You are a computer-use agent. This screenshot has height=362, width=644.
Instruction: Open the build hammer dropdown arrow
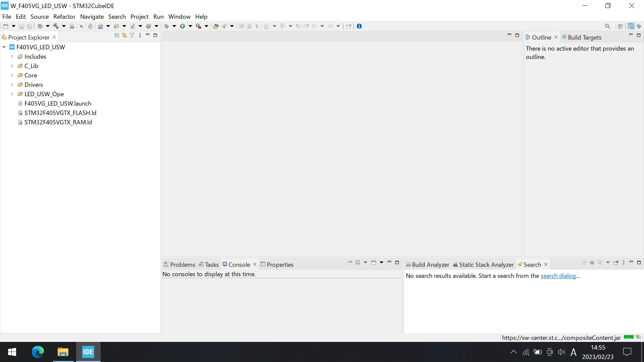coord(64,26)
